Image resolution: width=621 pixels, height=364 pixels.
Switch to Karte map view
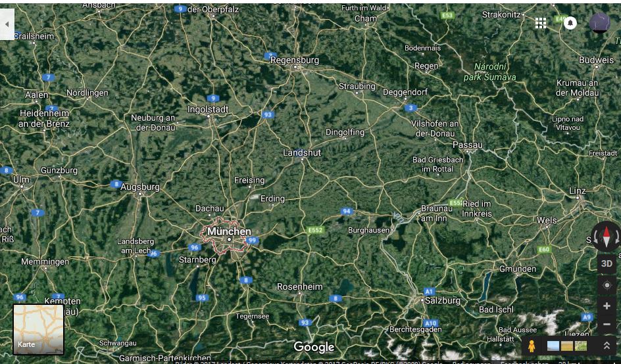pyautogui.click(x=38, y=329)
